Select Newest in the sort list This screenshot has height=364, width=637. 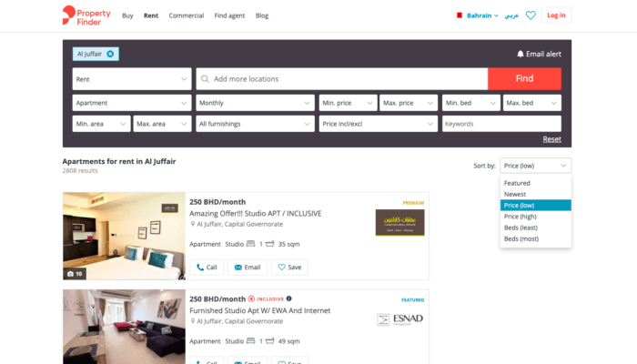coord(535,194)
